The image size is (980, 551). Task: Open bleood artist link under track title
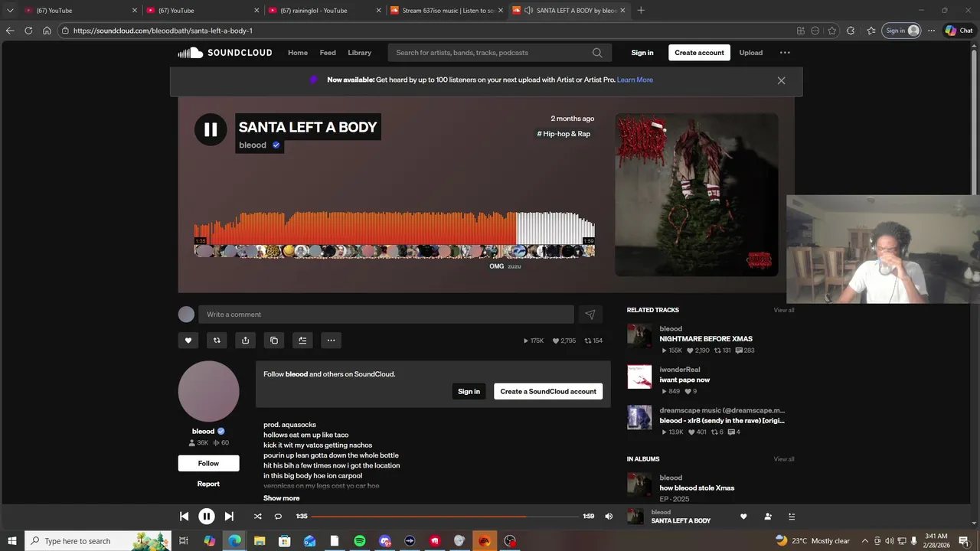tap(253, 145)
